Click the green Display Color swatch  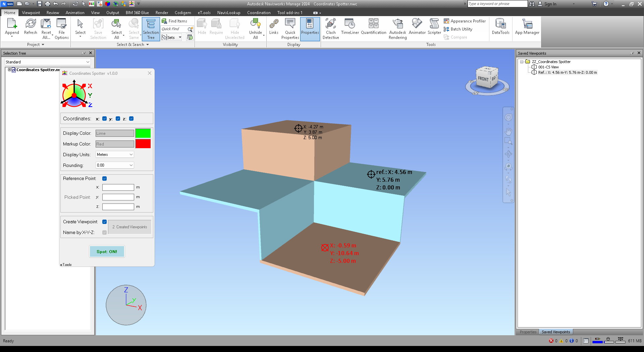click(143, 133)
